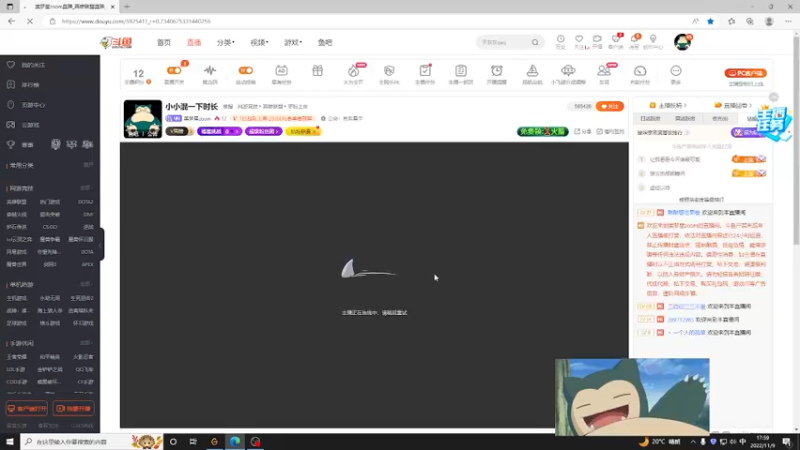Open the flame icon with new badge
Viewport: 800px width, 450px height.
click(x=354, y=70)
